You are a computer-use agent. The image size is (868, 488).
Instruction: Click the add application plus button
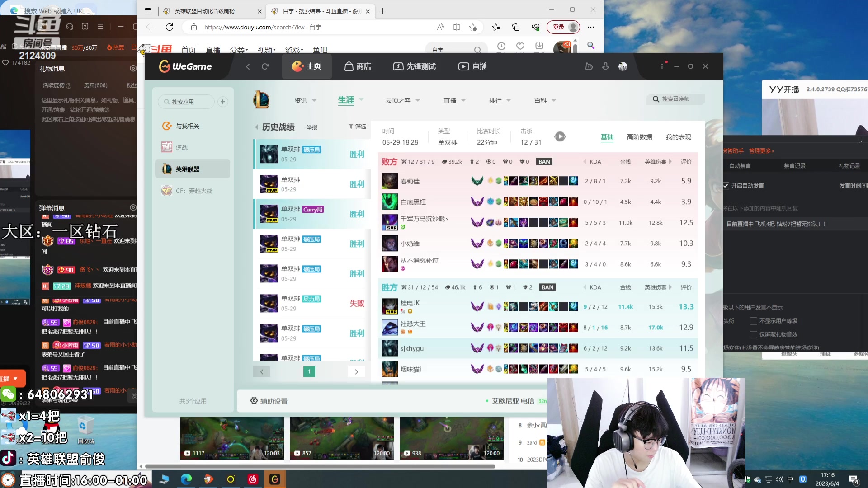coord(223,102)
